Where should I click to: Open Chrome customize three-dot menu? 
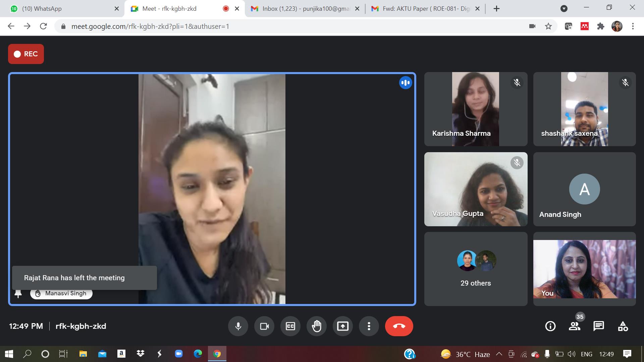(633, 26)
